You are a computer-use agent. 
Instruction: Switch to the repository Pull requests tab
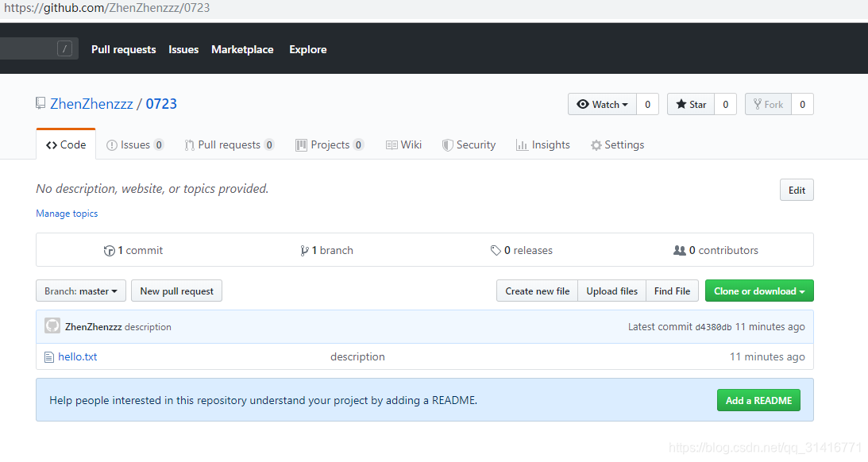click(x=230, y=145)
